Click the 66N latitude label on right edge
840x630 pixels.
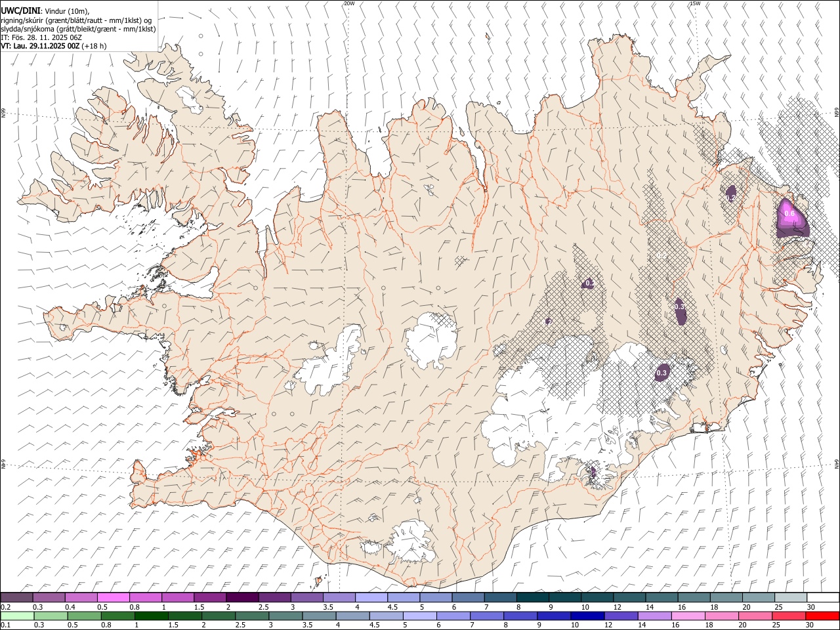click(x=837, y=112)
